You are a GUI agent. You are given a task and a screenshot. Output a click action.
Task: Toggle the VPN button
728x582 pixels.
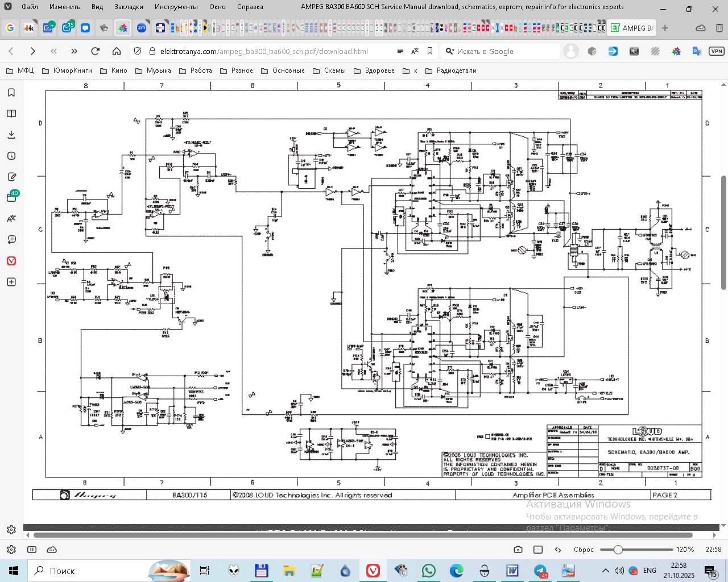pyautogui.click(x=716, y=51)
